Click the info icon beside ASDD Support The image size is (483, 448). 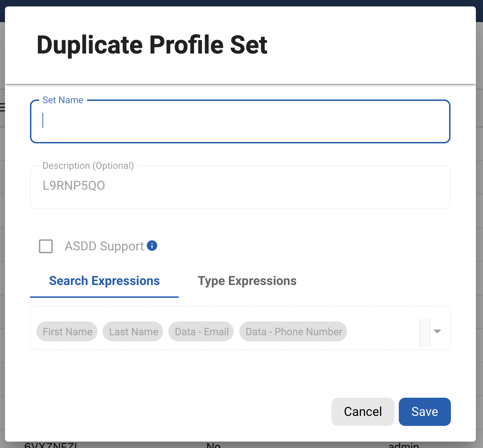click(152, 246)
